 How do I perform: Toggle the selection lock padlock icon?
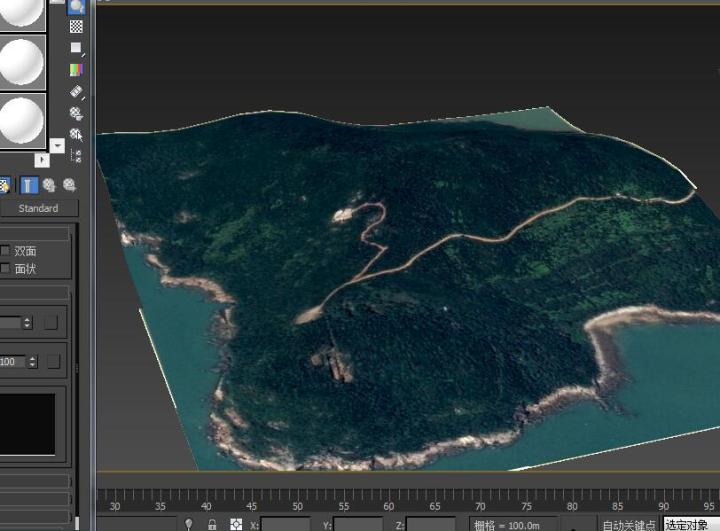(x=212, y=524)
